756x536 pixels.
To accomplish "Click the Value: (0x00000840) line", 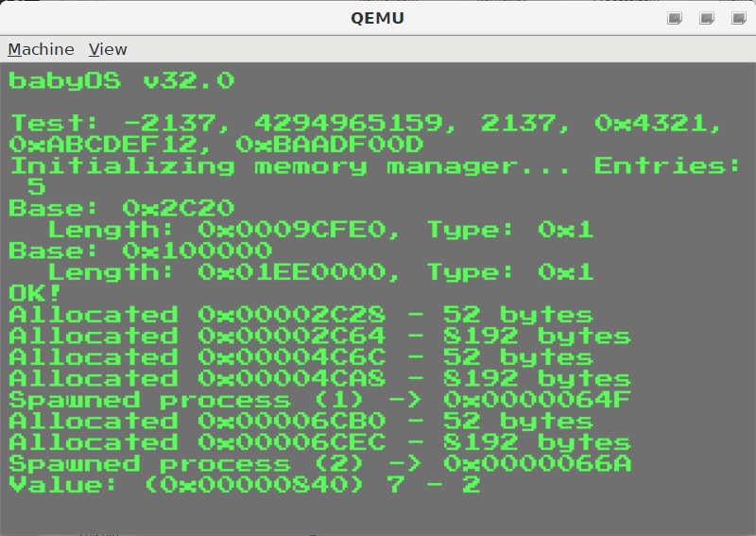I will 245,485.
